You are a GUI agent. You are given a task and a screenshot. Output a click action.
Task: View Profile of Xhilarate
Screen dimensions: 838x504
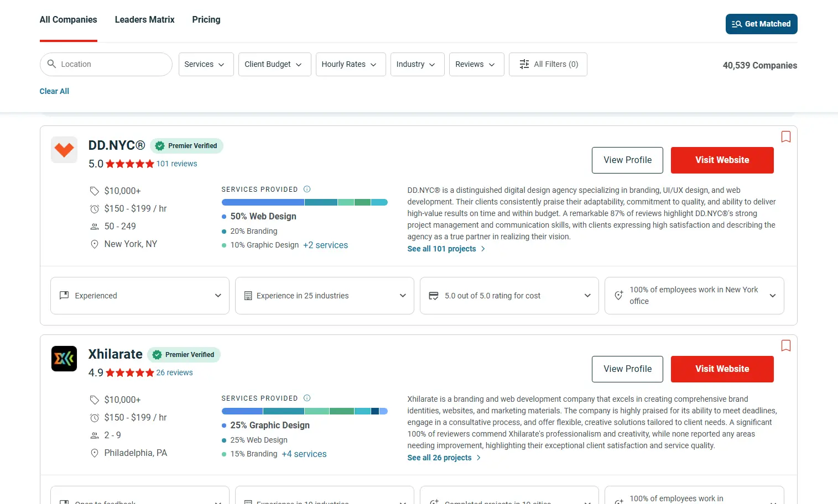(627, 369)
